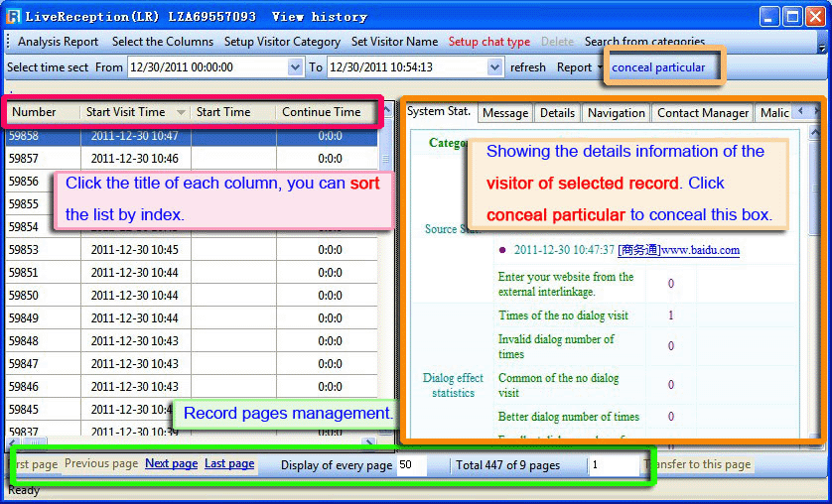Click the 10:46 visit time cell
The height and width of the screenshot is (504, 832).
pyautogui.click(x=135, y=159)
